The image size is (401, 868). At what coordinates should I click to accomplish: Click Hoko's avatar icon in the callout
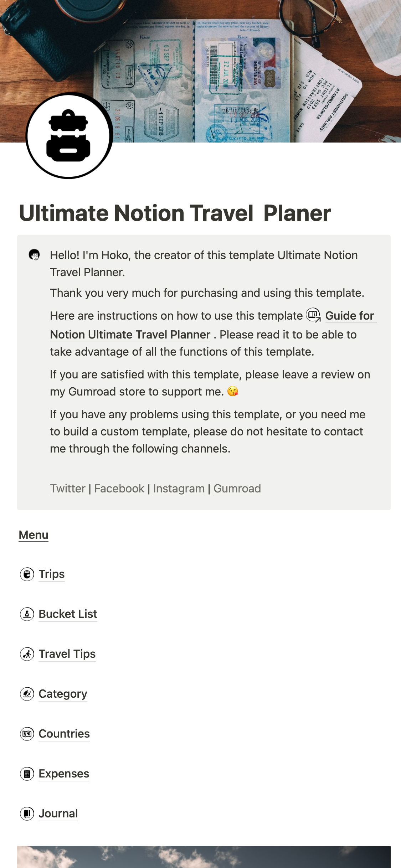click(34, 255)
